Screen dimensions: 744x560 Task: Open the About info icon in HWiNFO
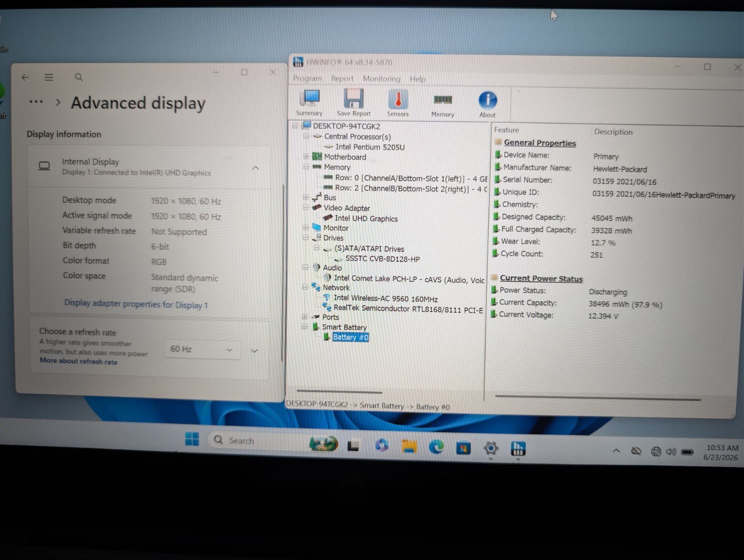487,104
